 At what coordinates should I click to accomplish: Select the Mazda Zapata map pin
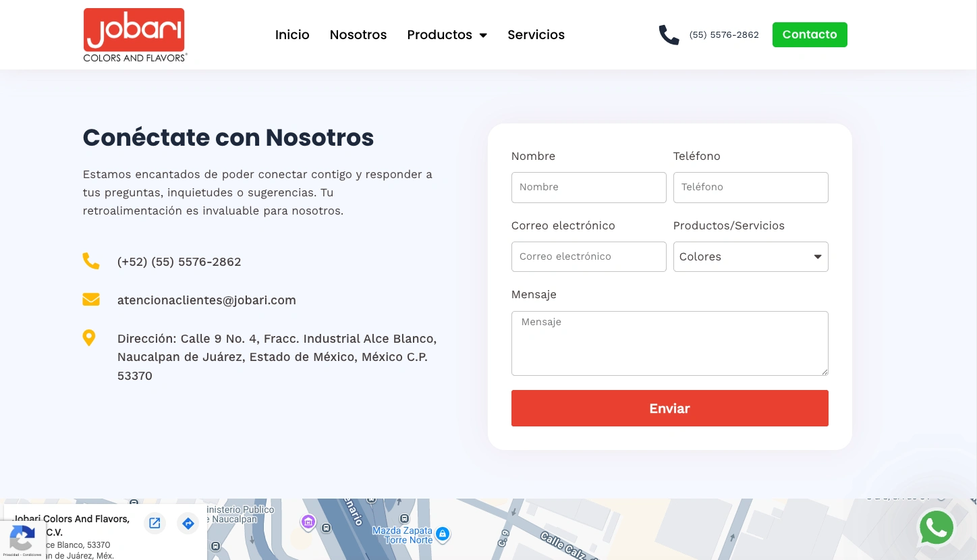pyautogui.click(x=443, y=534)
